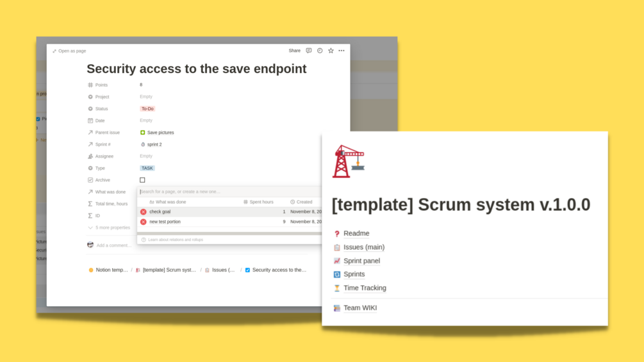Click the [template] Scrum system v.1.0.0 title
The height and width of the screenshot is (362, 644).
461,205
